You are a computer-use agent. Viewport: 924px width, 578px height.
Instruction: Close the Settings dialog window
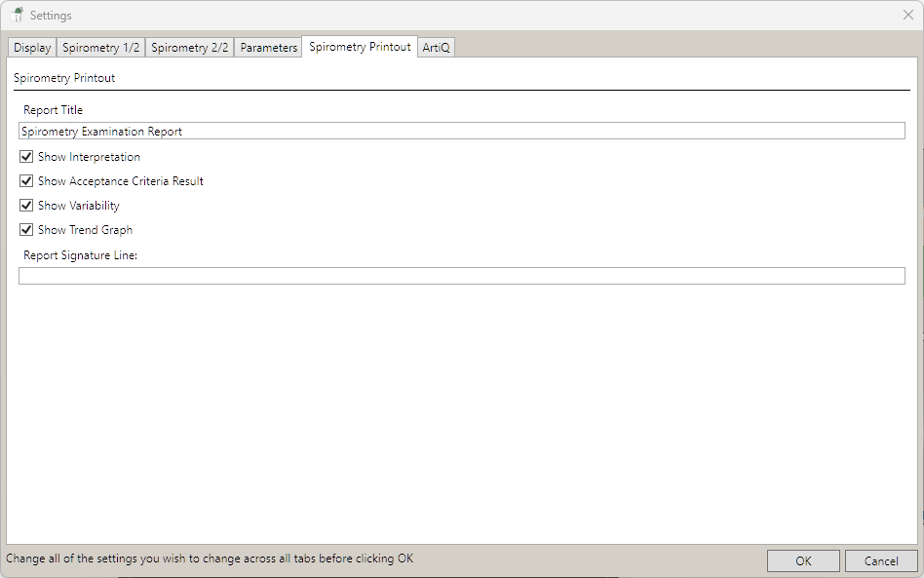pos(907,15)
